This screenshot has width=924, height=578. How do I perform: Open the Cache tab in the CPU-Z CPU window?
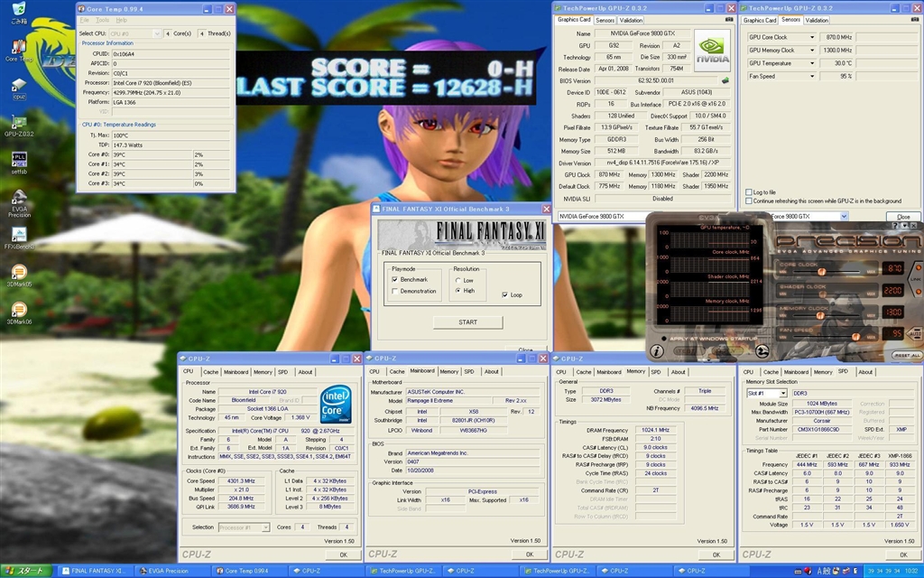[210, 372]
